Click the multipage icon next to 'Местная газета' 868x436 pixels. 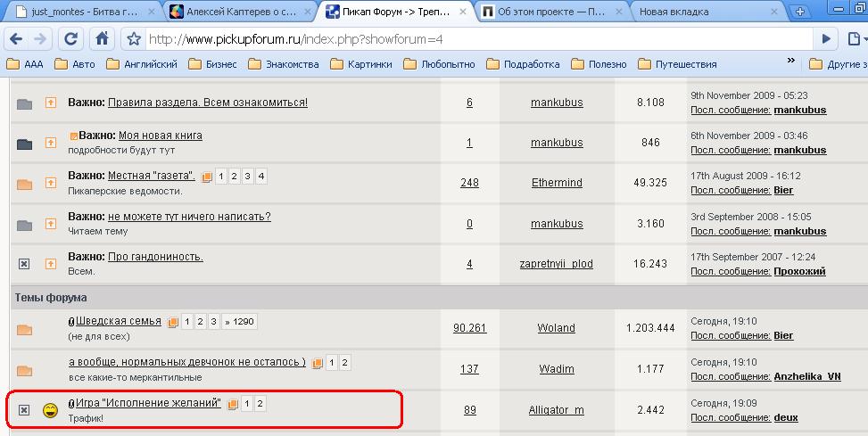207,177
